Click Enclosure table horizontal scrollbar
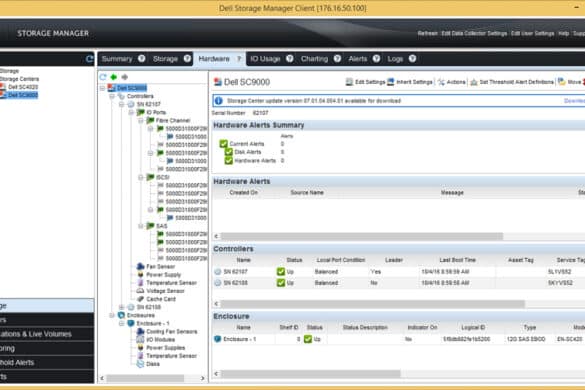The height and width of the screenshot is (390, 585). pyautogui.click(x=310, y=373)
